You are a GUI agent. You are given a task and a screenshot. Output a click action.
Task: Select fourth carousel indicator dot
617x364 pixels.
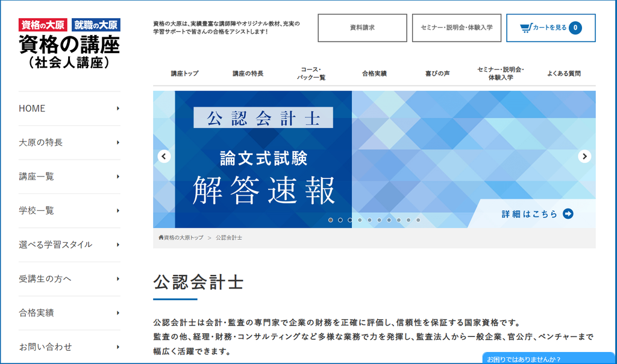(360, 220)
